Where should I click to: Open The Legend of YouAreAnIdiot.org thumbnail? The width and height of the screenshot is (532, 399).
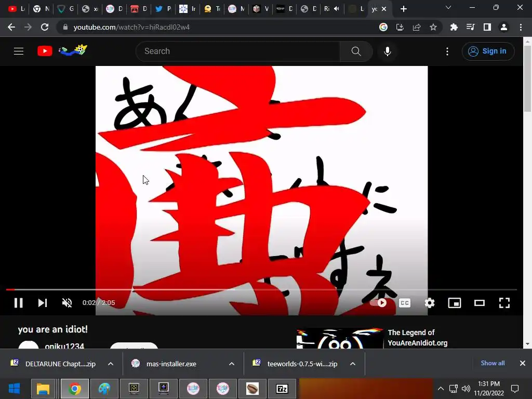pos(340,338)
